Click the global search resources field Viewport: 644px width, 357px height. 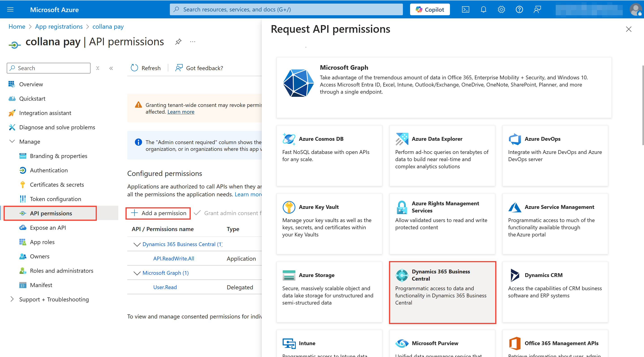(286, 9)
